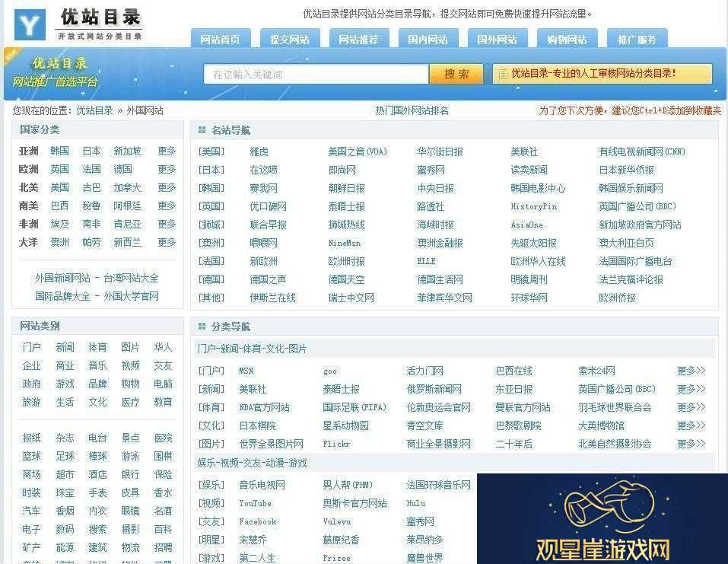
Task: Click the Y logo icon of 优站目录
Action: click(x=30, y=24)
